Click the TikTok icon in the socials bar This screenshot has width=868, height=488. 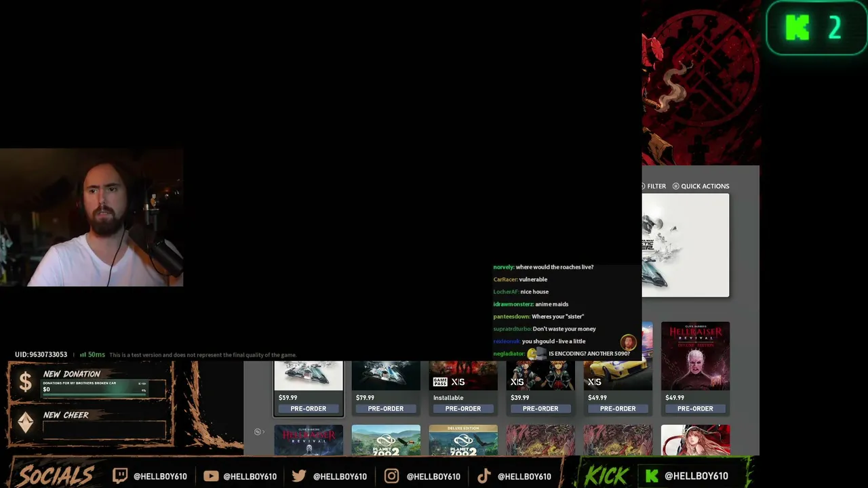pyautogui.click(x=484, y=476)
